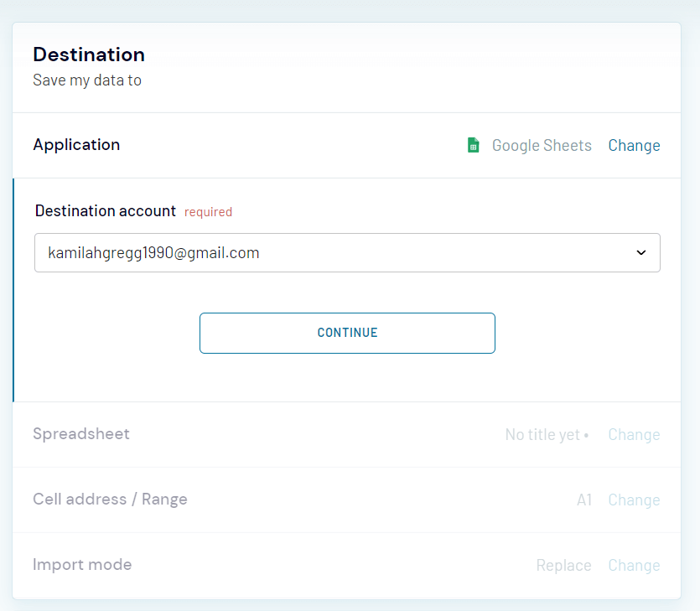The width and height of the screenshot is (700, 611).
Task: Click the Destination section heading
Action: click(x=88, y=54)
